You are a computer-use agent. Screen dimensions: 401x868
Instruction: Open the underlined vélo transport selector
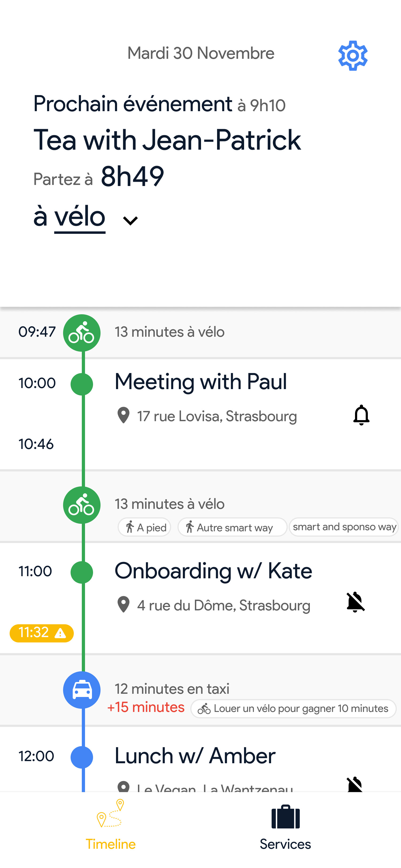tap(80, 217)
